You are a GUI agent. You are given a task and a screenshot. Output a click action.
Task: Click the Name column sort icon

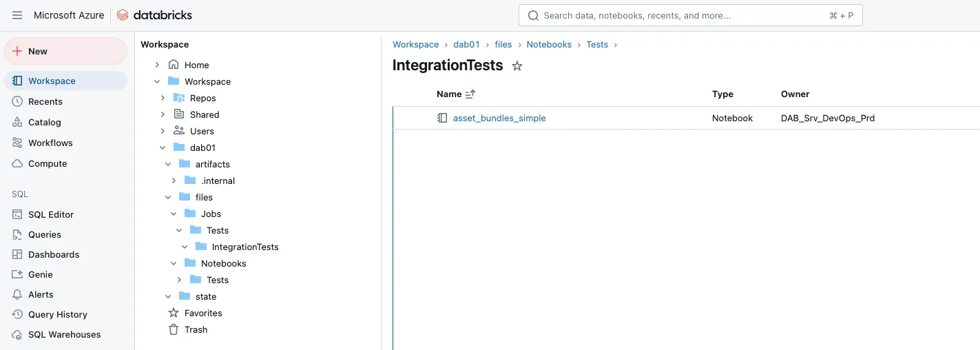470,94
